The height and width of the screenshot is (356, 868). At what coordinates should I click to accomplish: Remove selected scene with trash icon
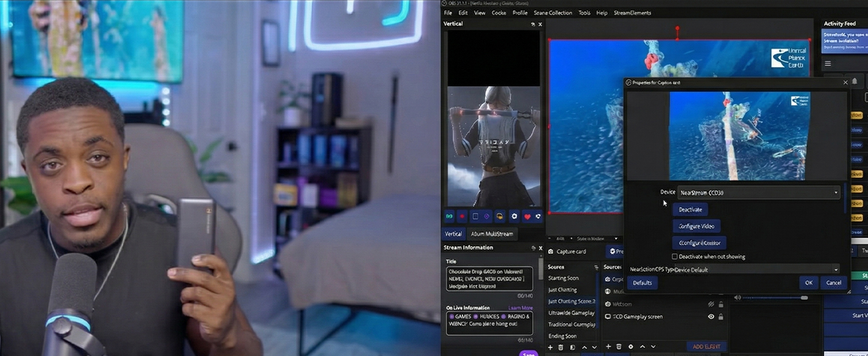561,347
